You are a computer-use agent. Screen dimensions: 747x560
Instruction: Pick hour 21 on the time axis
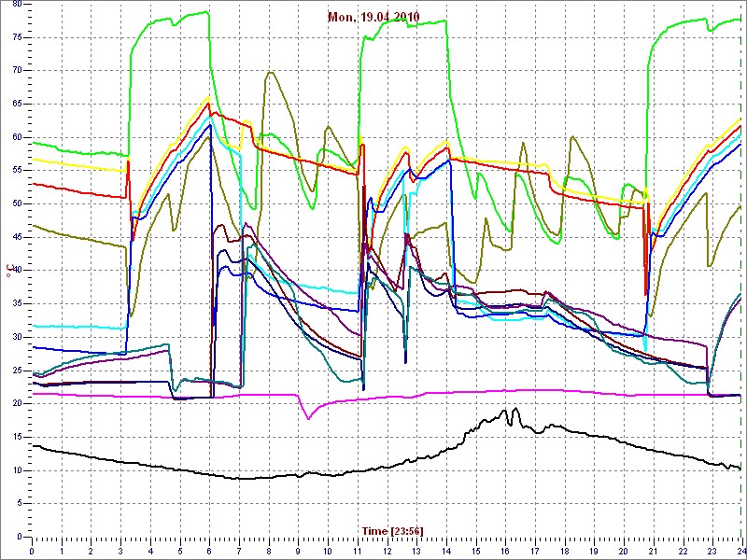click(x=653, y=551)
